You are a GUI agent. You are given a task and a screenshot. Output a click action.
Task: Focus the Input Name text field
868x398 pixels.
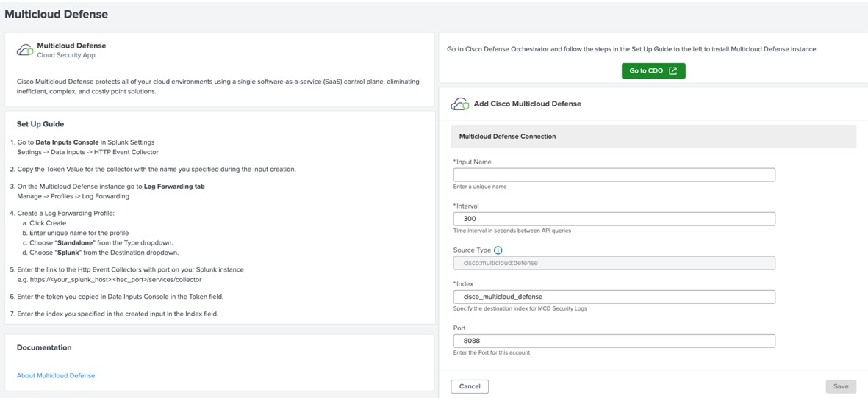pos(614,175)
